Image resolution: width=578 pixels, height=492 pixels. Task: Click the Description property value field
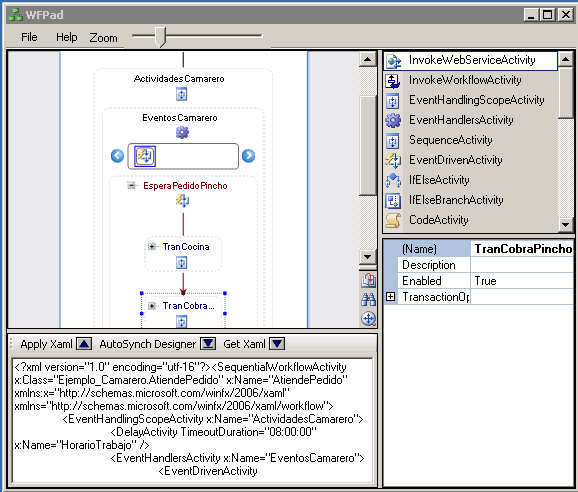coord(522,265)
